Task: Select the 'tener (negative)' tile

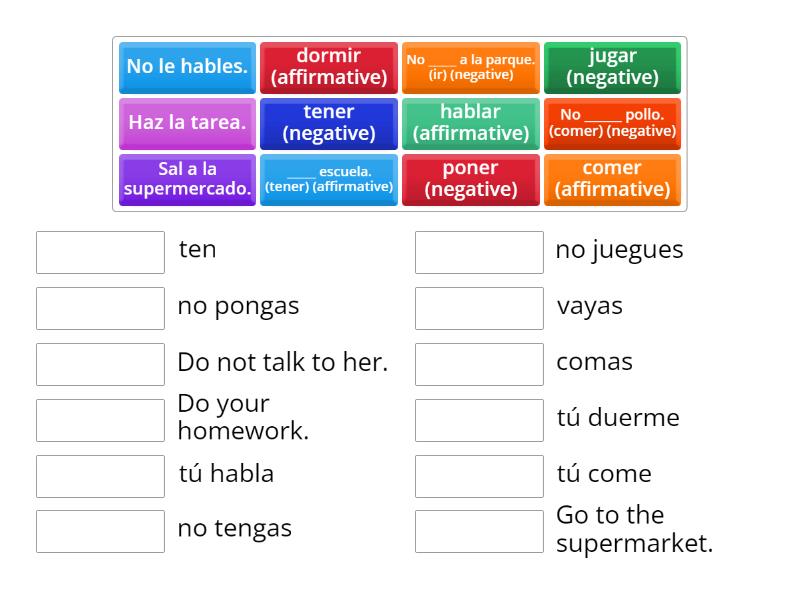Action: click(x=329, y=123)
